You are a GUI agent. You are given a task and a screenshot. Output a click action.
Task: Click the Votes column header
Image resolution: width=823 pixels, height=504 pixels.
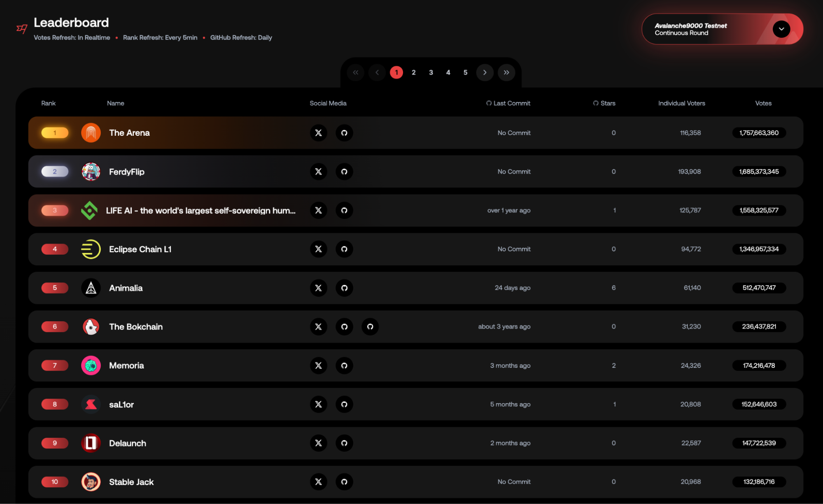(763, 103)
